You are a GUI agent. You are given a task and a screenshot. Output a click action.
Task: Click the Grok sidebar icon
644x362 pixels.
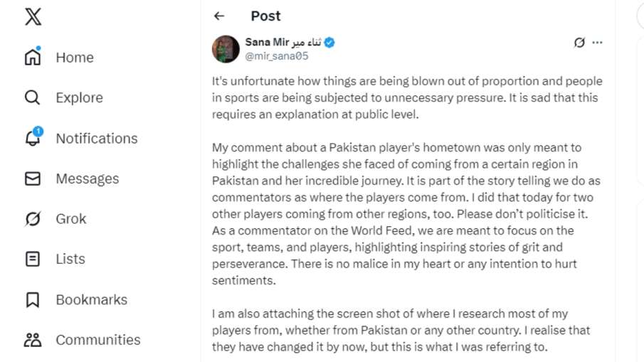pos(33,218)
